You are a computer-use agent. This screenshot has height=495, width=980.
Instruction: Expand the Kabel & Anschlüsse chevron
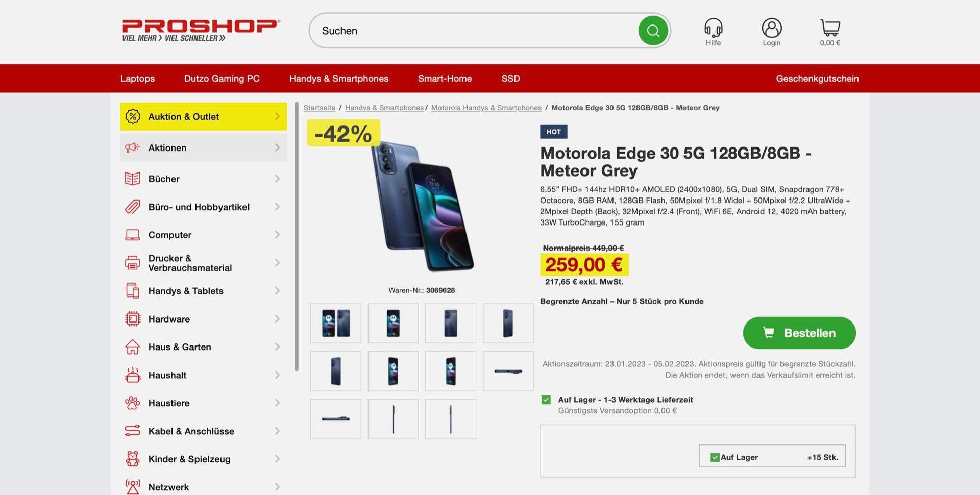[x=277, y=431]
